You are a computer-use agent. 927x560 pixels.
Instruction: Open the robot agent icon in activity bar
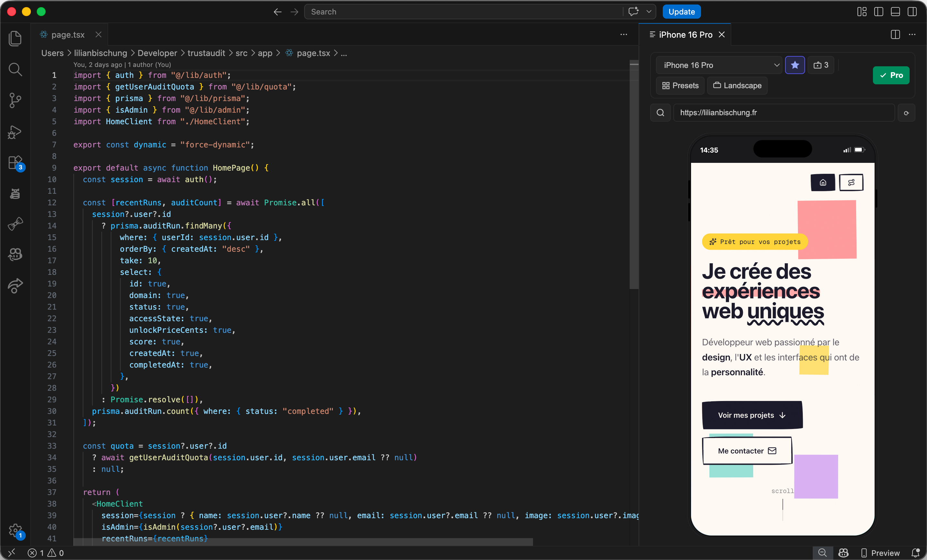15,193
